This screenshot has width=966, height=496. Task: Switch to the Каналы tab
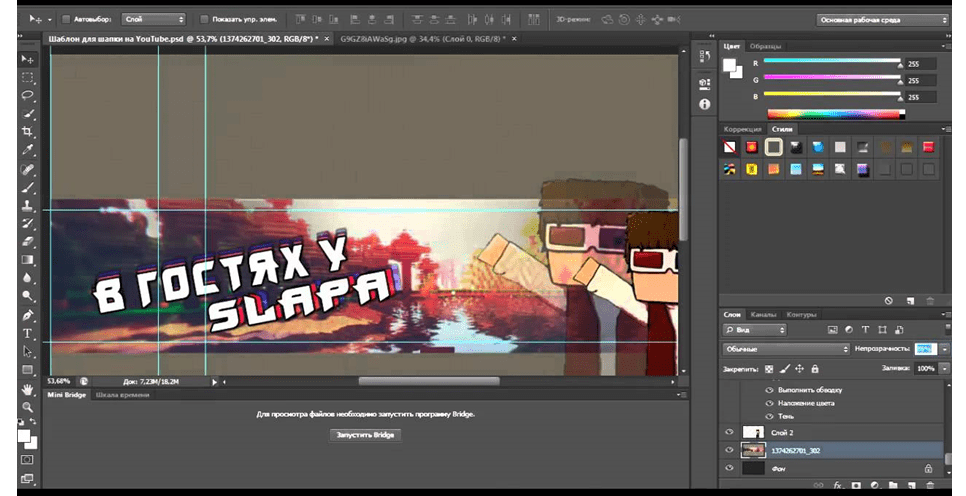pos(763,315)
